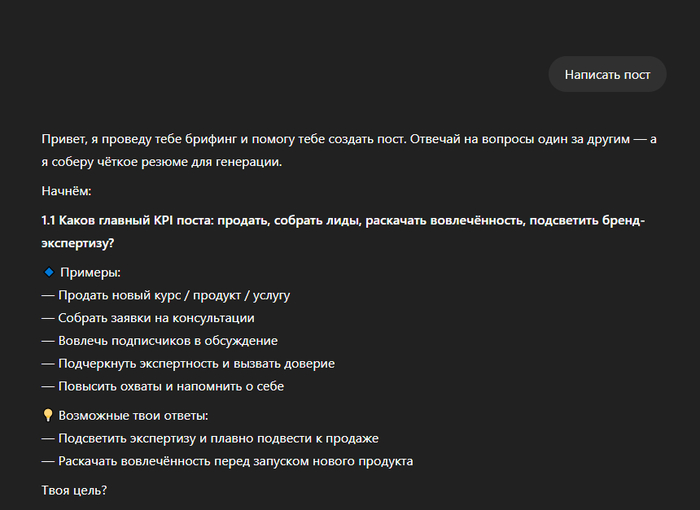
Task: Click the "Примеры:" label
Action: tap(90, 272)
